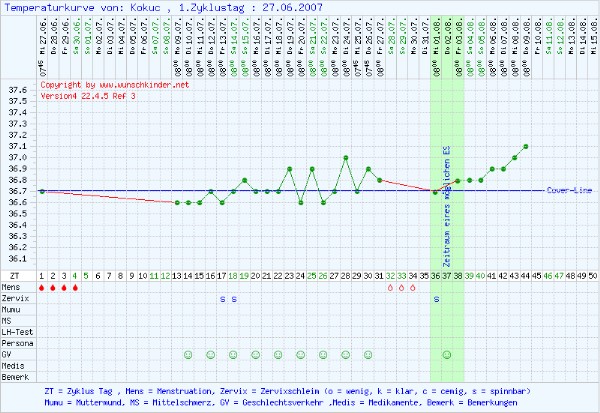This screenshot has height=413, width=600.
Task: Click the 37.6 value on the temperature axis
Action: [19, 91]
